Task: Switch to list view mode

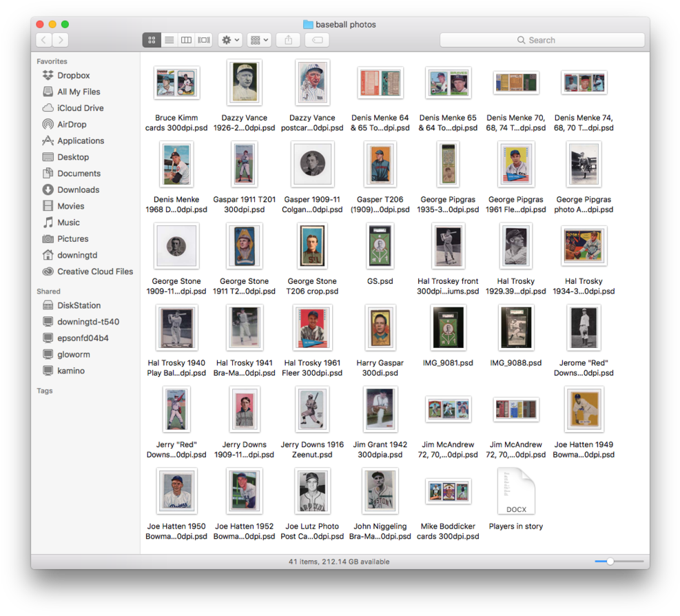Action: tap(169, 41)
